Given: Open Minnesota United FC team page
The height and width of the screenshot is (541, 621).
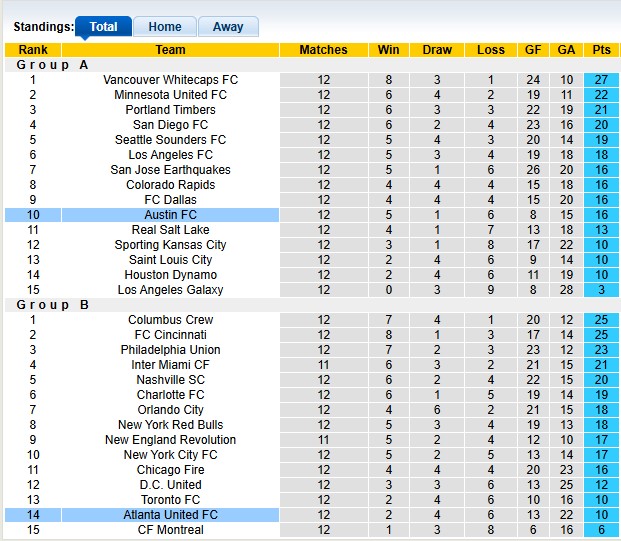Looking at the screenshot, I should point(171,95).
